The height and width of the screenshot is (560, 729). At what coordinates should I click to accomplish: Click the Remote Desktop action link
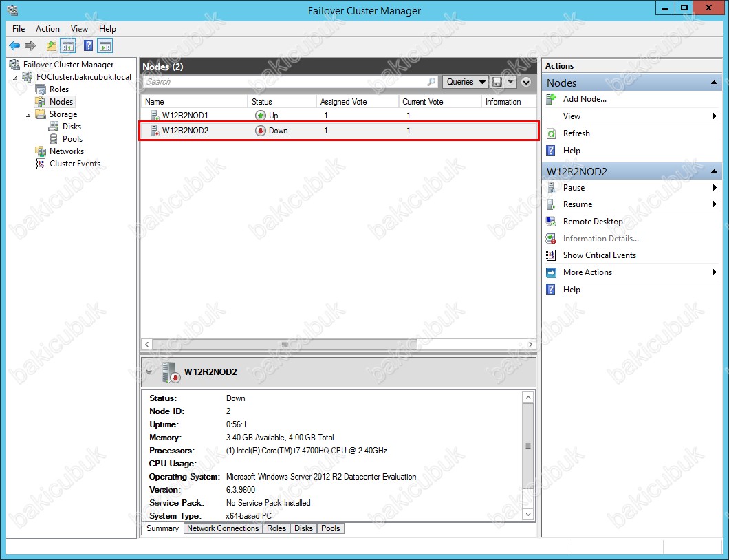(593, 222)
